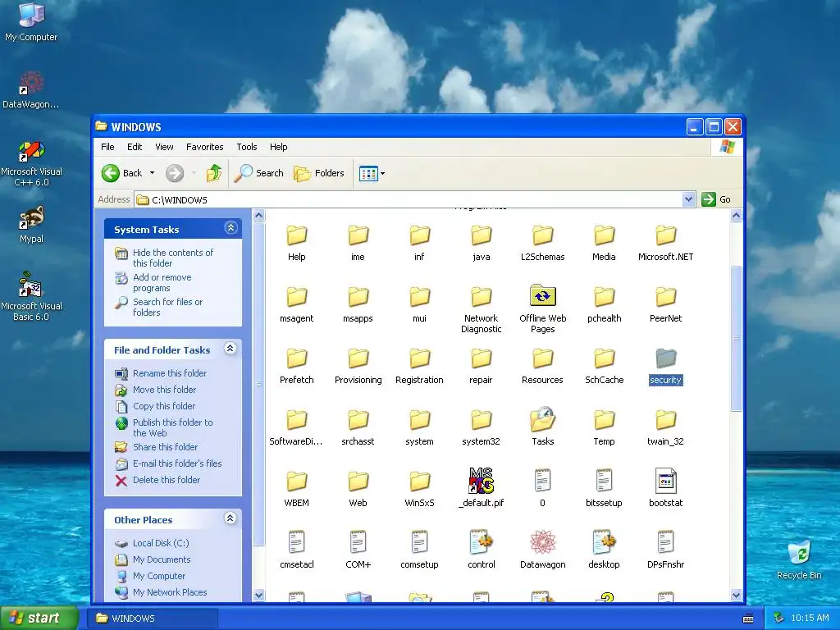The height and width of the screenshot is (630, 840).
Task: Click the tray icon beside the clock
Action: (x=778, y=618)
